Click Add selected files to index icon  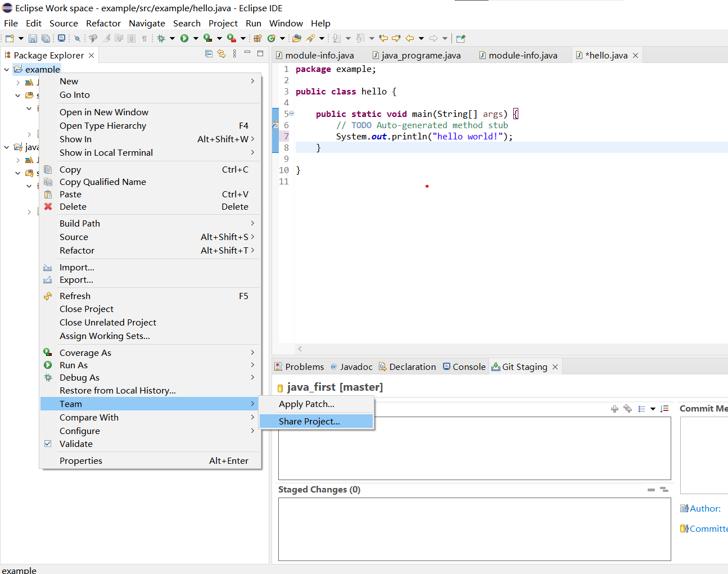(x=614, y=409)
